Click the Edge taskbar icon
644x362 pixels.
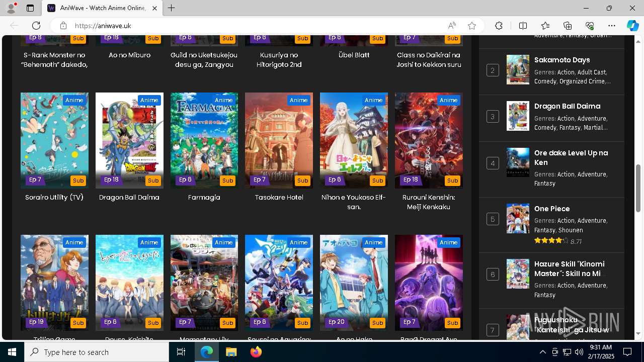207,352
